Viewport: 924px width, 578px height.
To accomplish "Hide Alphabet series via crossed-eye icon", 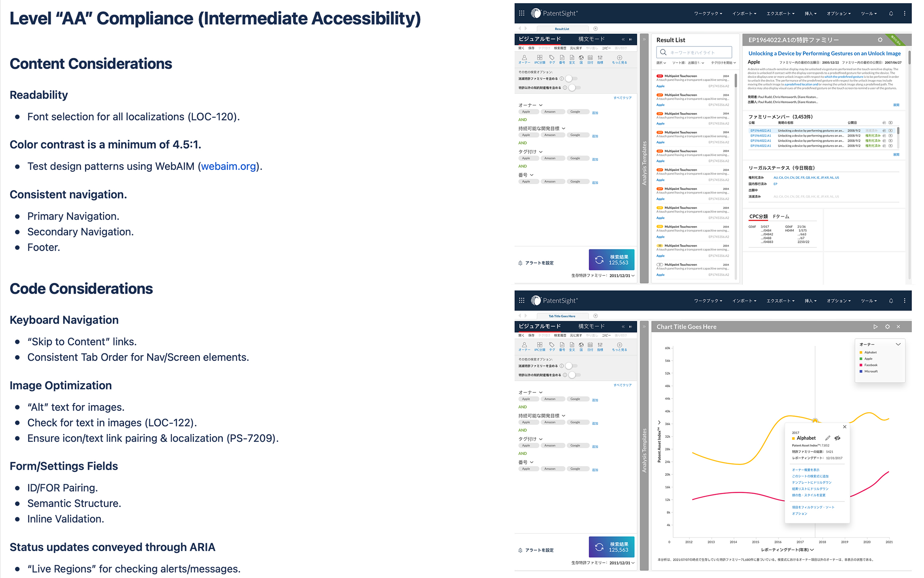I will pyautogui.click(x=837, y=438).
